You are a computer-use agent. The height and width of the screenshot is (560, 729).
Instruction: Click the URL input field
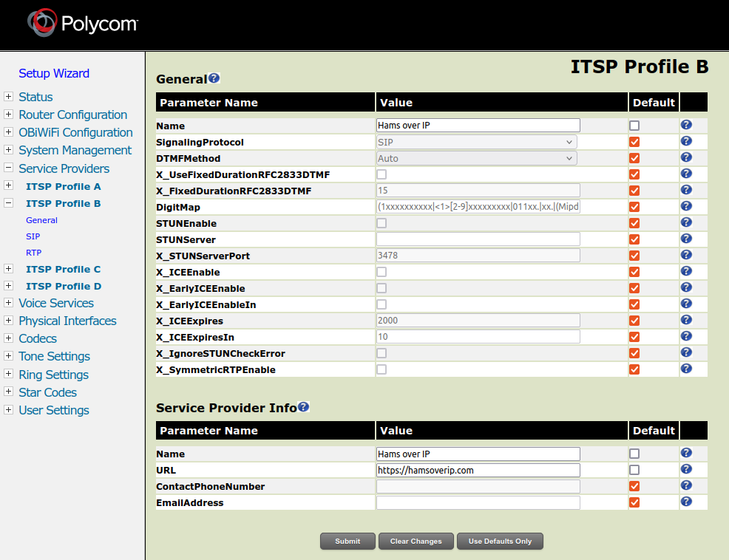[x=478, y=470]
